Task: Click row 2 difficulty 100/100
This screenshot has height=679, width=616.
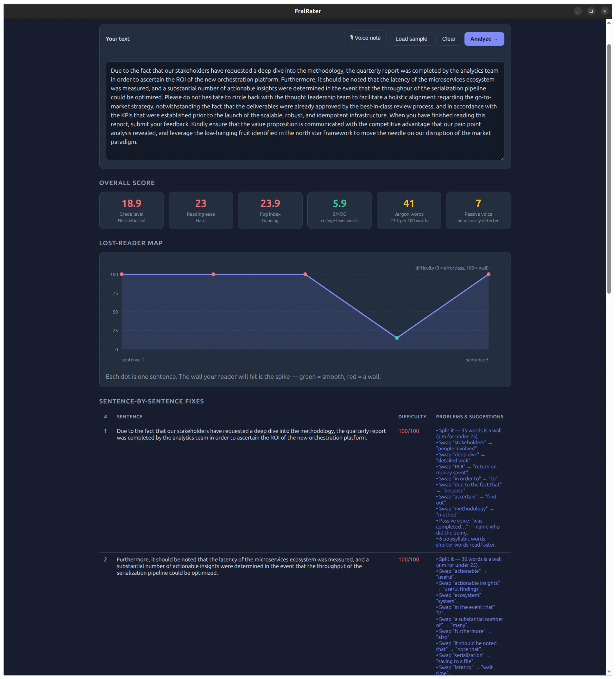Action: pos(409,560)
